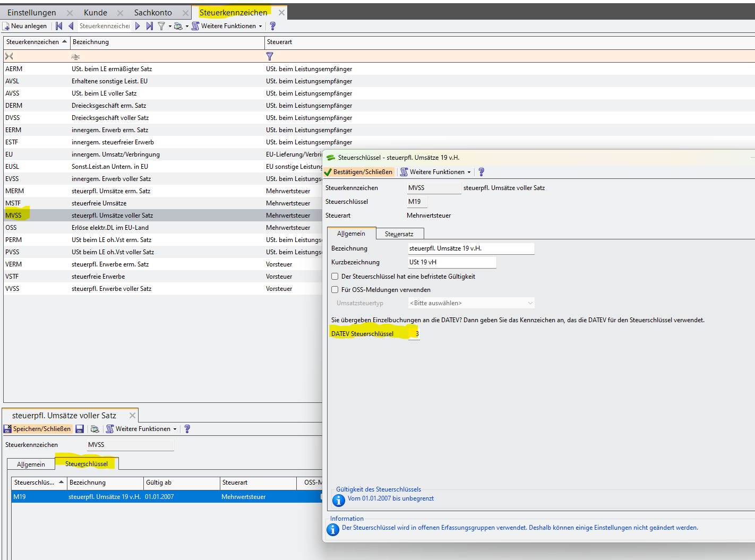Viewport: 755px width, 560px height.
Task: Open Allgemein tab in lower panel
Action: tap(31, 464)
